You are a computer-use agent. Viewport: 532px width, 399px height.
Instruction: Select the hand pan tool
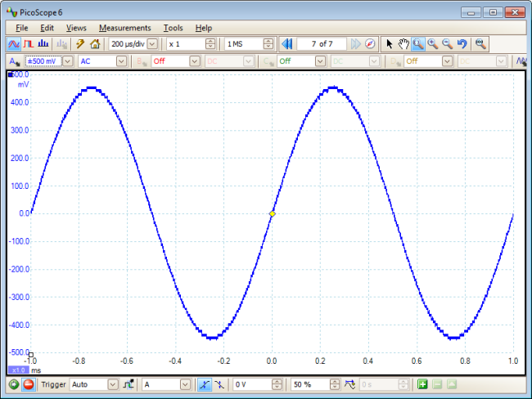click(404, 43)
